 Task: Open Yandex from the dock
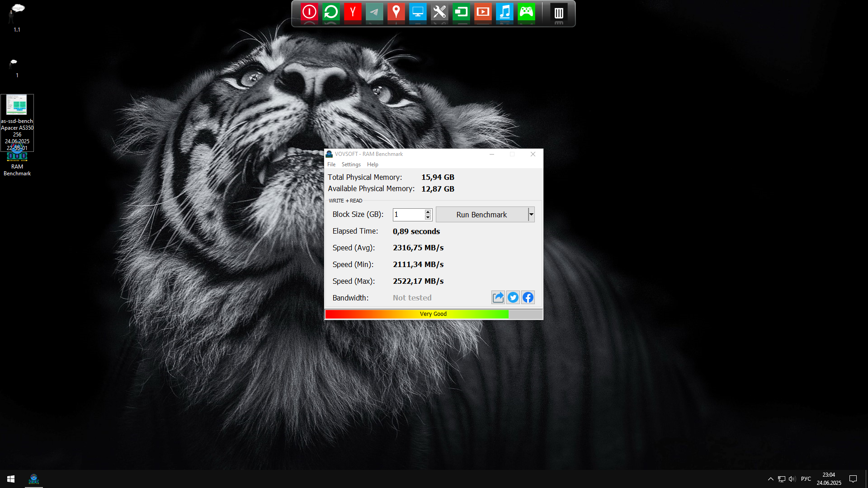353,12
